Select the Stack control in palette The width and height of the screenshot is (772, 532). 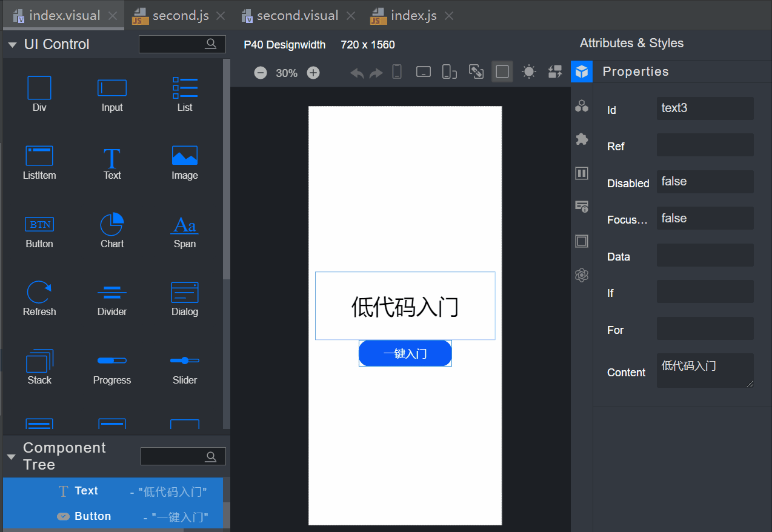pyautogui.click(x=39, y=367)
